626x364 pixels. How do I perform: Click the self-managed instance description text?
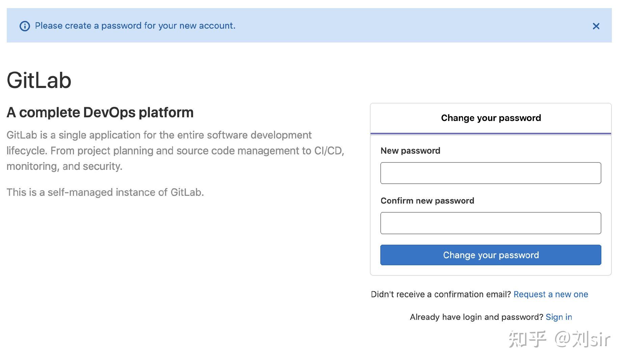[x=105, y=192]
